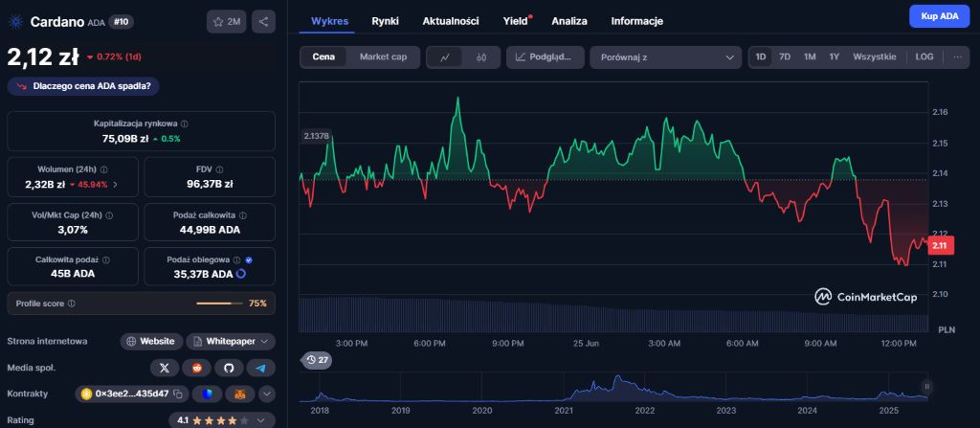Viewport: 980px width, 428px height.
Task: Click info icon beside FDV
Action: point(220,169)
